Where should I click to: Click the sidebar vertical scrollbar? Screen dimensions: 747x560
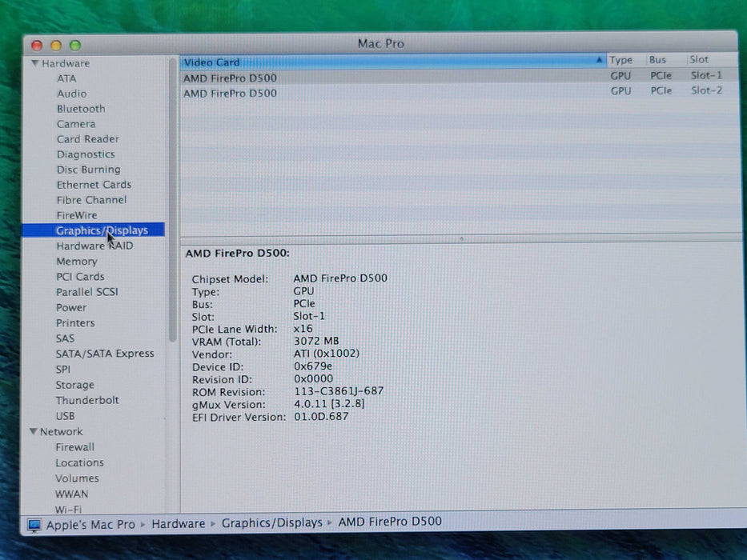(x=172, y=200)
